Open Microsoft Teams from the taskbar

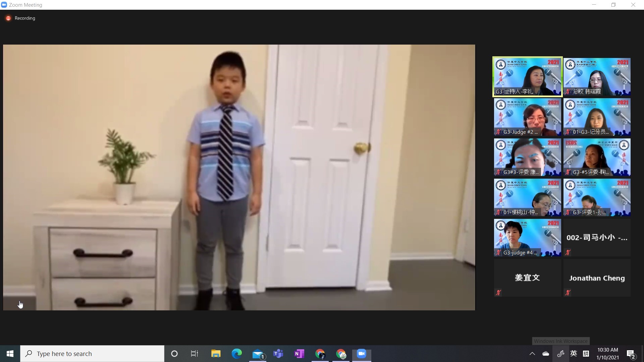click(x=278, y=354)
